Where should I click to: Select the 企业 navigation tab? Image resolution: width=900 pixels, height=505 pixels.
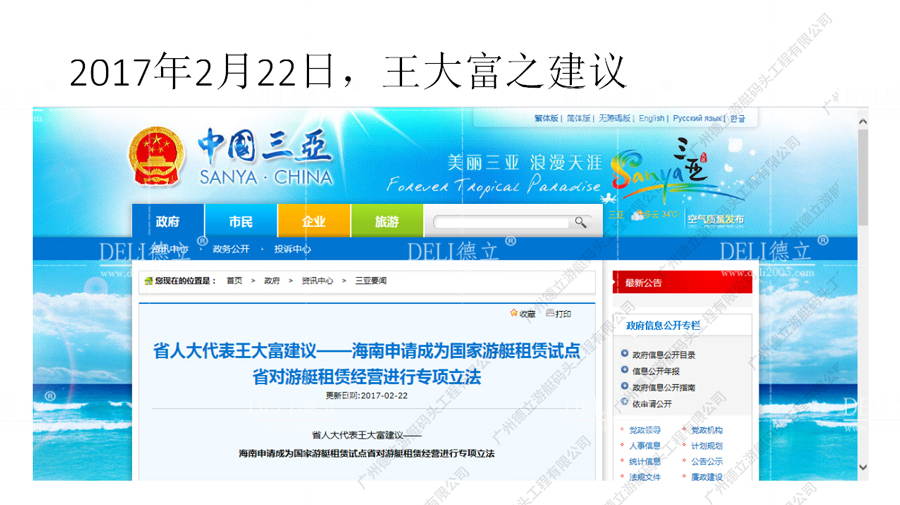314,221
